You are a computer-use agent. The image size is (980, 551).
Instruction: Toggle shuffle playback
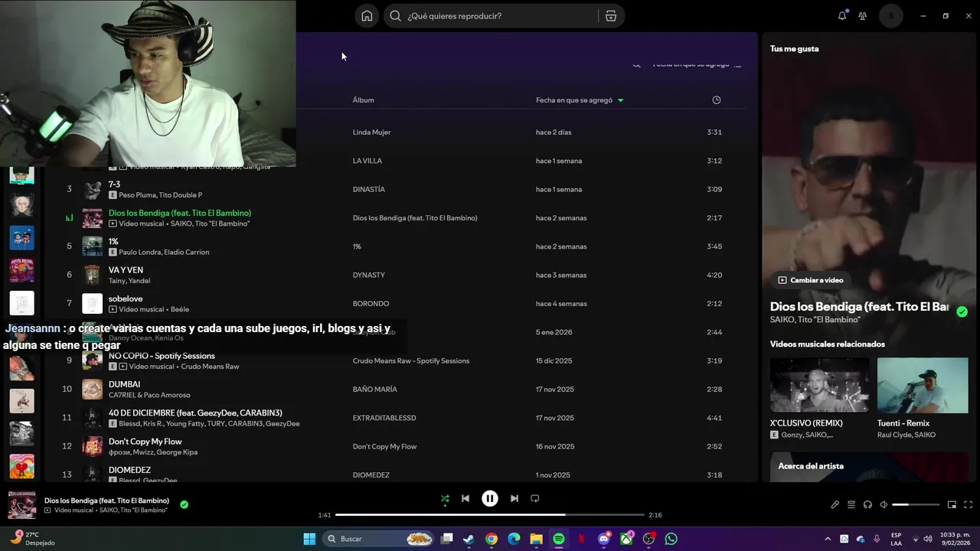point(445,499)
